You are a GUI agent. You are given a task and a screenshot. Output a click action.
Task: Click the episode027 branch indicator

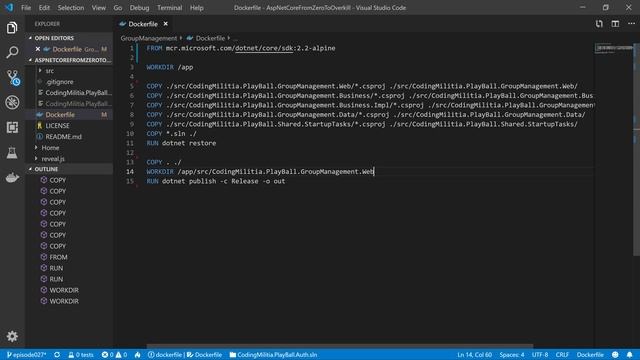(x=26, y=355)
